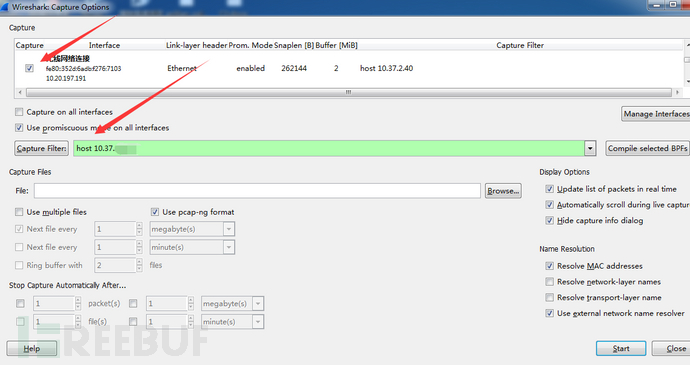The image size is (690, 365).
Task: Click the capture File path input field
Action: click(257, 191)
